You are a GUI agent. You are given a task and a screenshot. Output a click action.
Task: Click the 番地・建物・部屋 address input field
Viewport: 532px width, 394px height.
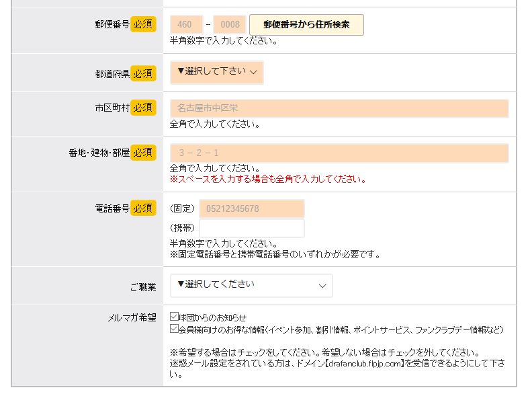tap(339, 153)
